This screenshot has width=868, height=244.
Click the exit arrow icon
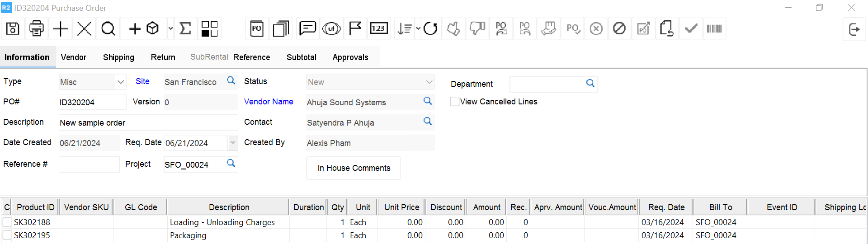[x=854, y=29]
